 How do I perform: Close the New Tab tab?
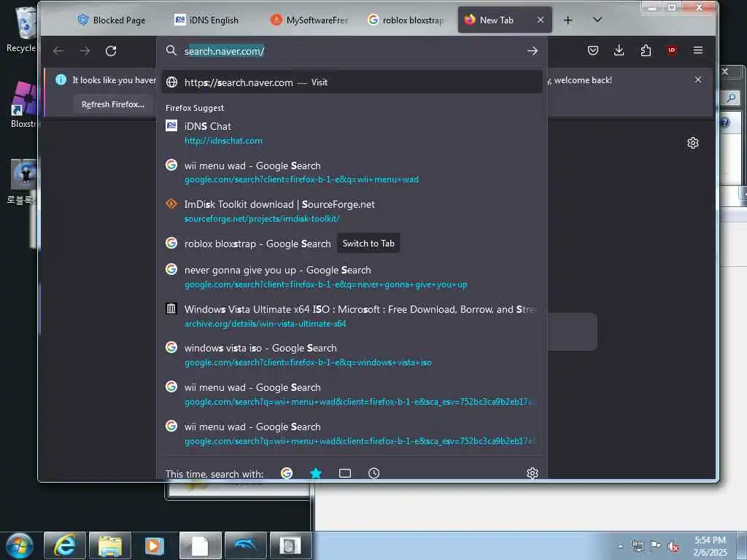point(541,20)
